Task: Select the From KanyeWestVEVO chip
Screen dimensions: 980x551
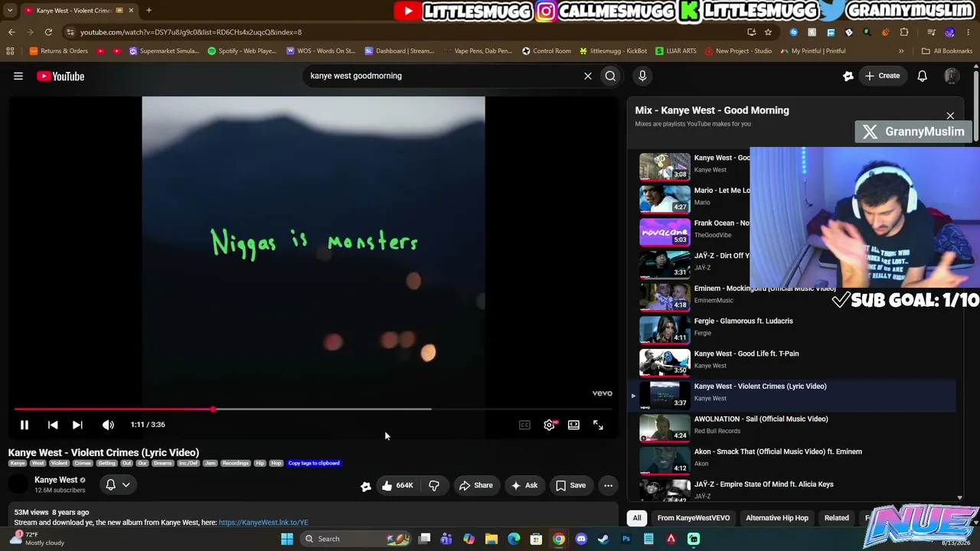Action: tap(694, 518)
